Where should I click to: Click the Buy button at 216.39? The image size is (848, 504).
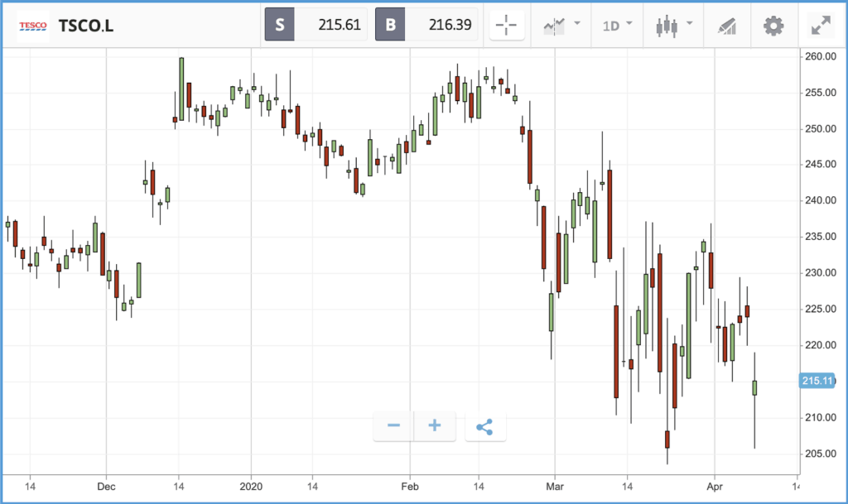[x=426, y=24]
